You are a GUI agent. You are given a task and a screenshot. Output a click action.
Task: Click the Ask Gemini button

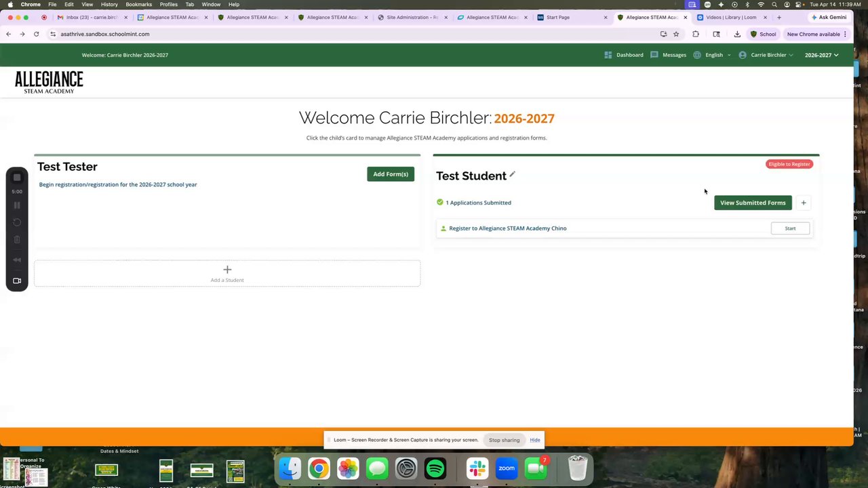click(x=829, y=17)
